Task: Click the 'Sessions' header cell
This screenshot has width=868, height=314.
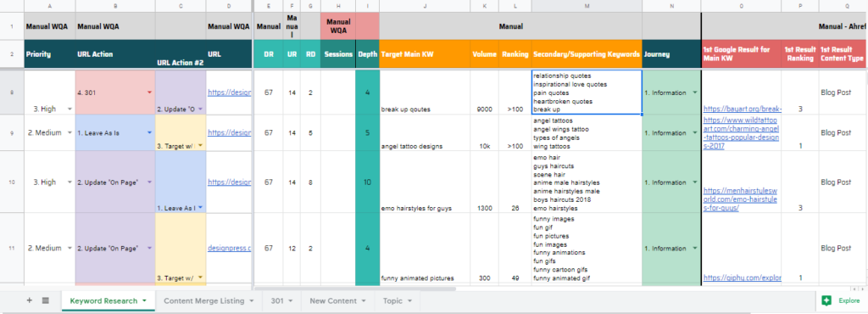Action: point(337,54)
